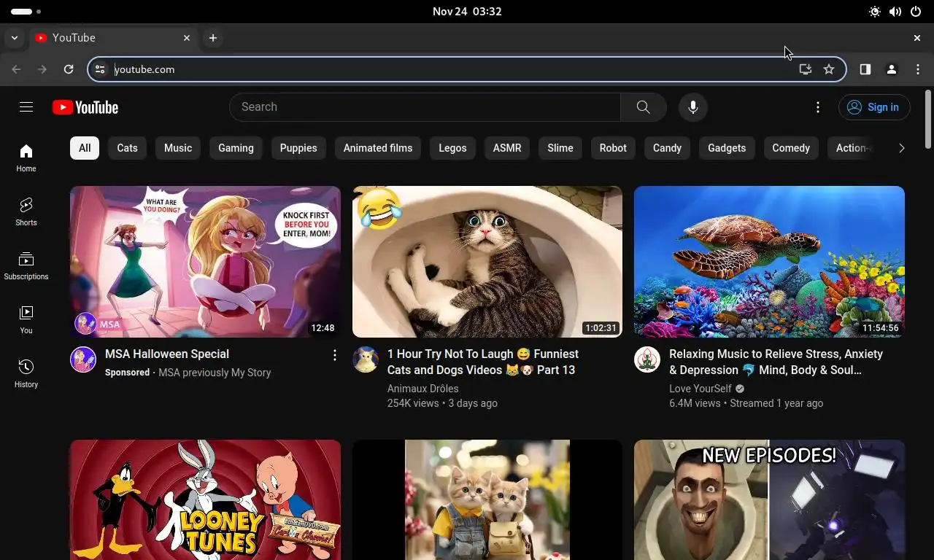Filter by Robot chip
The width and height of the screenshot is (934, 560).
click(x=613, y=148)
